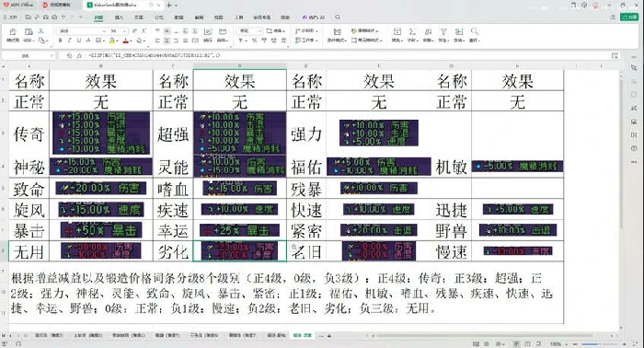The image size is (644, 348).
Task: Add a new document tab with plus
Action: [x=169, y=5]
